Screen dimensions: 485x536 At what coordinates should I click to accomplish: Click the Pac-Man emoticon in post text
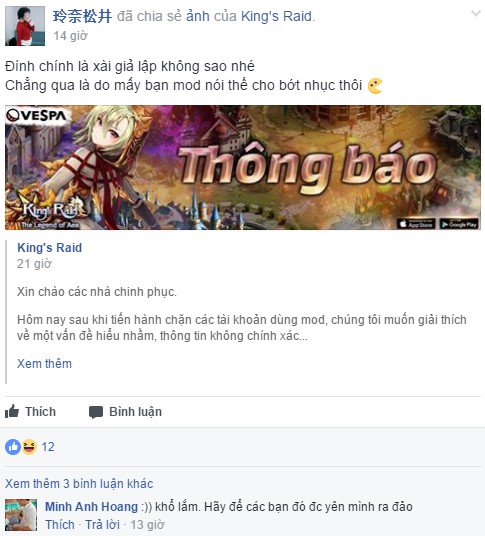coord(375,86)
